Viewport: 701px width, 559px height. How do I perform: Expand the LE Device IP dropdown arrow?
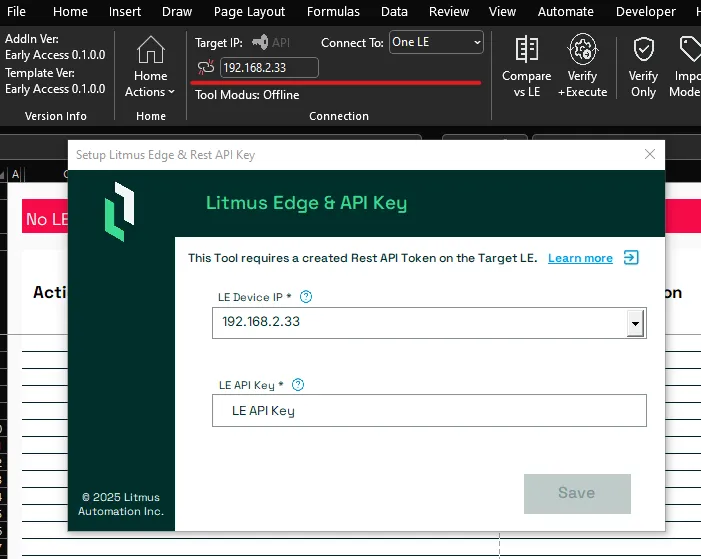click(635, 323)
